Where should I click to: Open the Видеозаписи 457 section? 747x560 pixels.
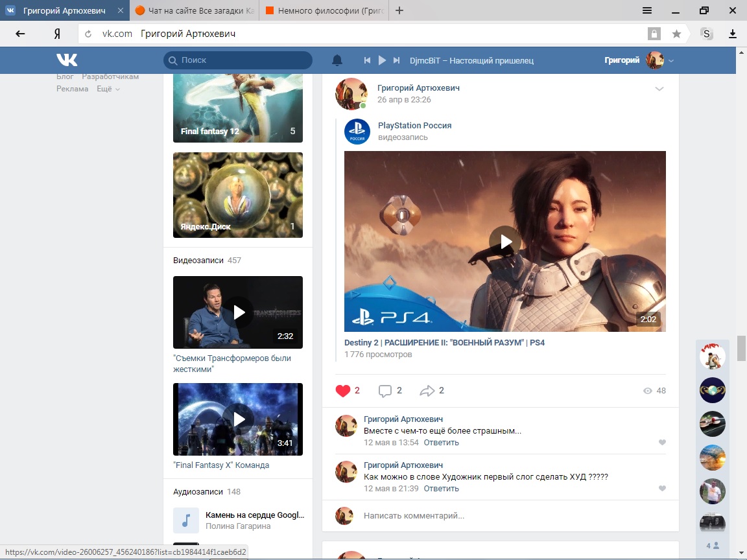[207, 261]
